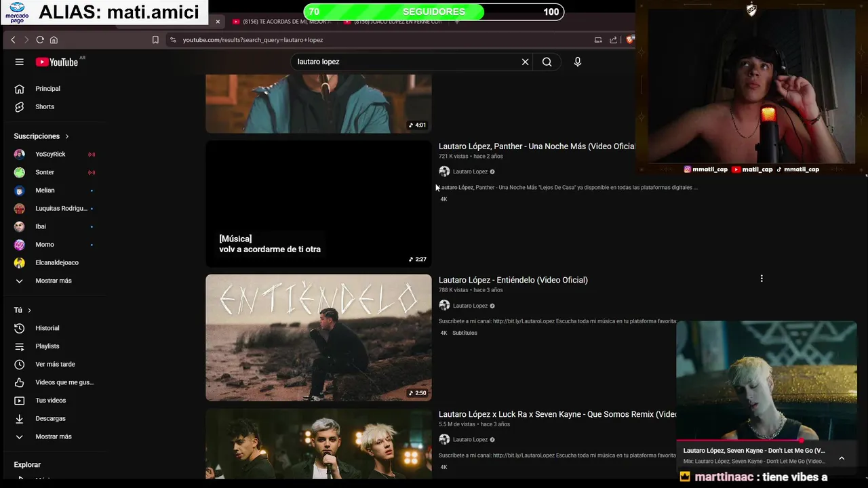The width and height of the screenshot is (868, 488).
Task: Click Lautaro Lopez channel name under Entiéndelo
Action: (x=471, y=306)
